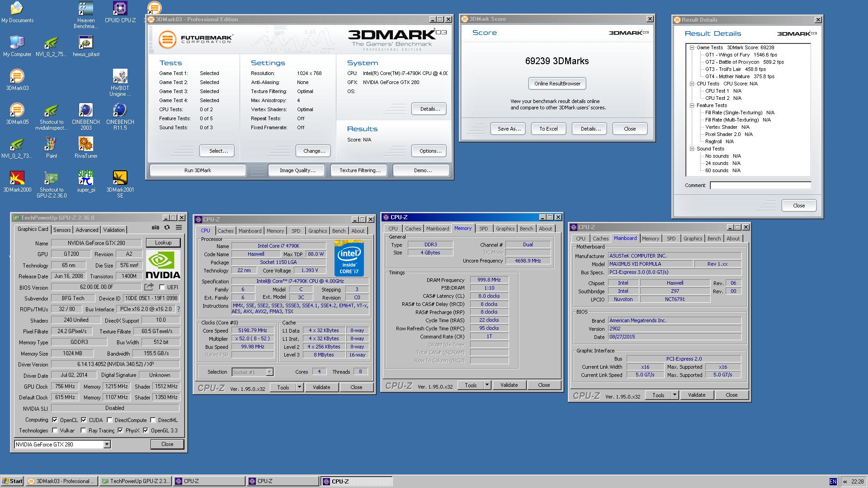Open Bench tab in CPU-Z Mainboard window
Screen dimensions: 868x488
point(714,239)
